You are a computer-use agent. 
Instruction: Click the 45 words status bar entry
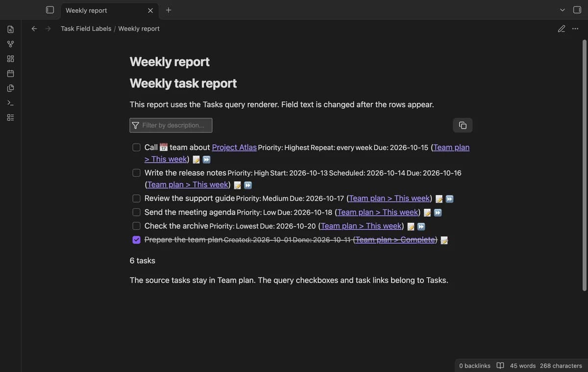coord(523,366)
